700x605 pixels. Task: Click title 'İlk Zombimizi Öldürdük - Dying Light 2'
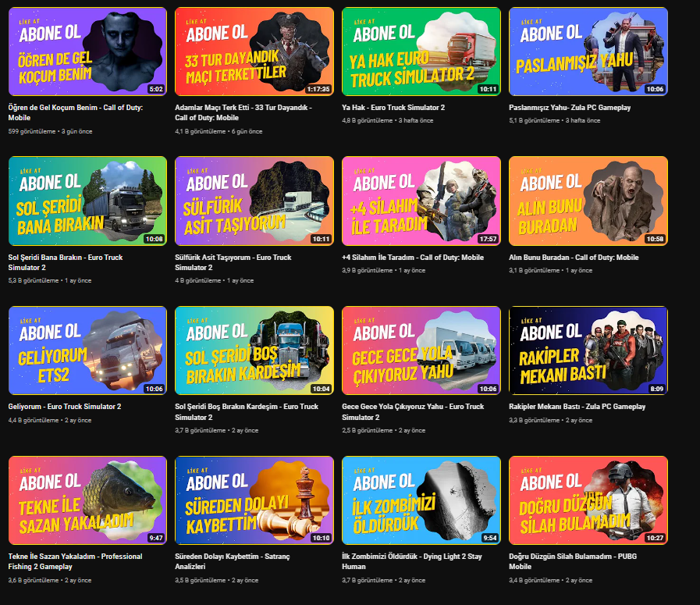(411, 561)
